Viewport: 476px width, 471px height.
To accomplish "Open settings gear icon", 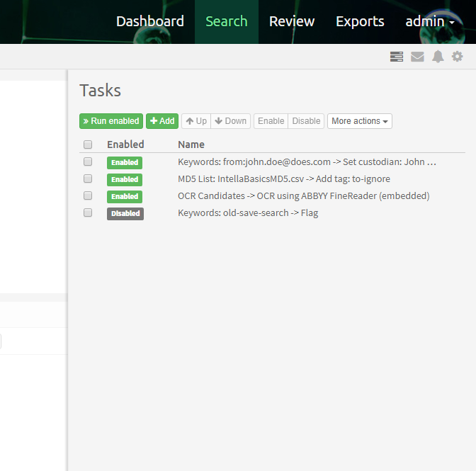I will click(x=458, y=57).
